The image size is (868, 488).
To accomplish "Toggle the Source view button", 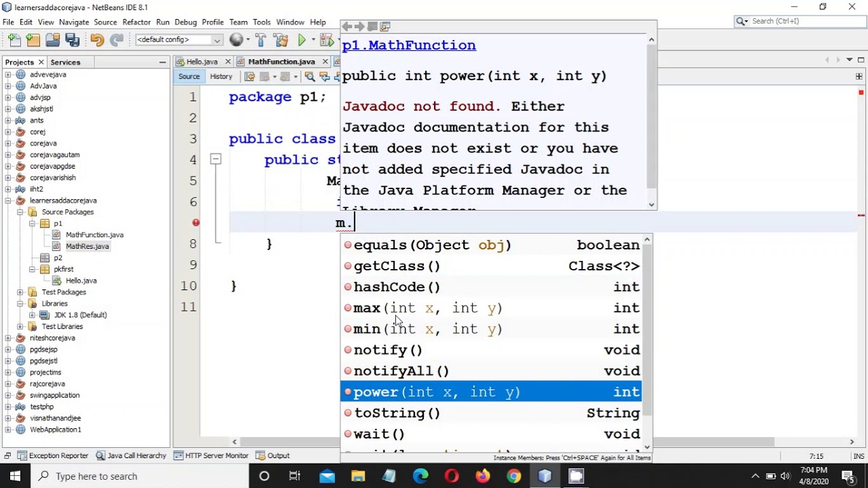I will coord(189,77).
